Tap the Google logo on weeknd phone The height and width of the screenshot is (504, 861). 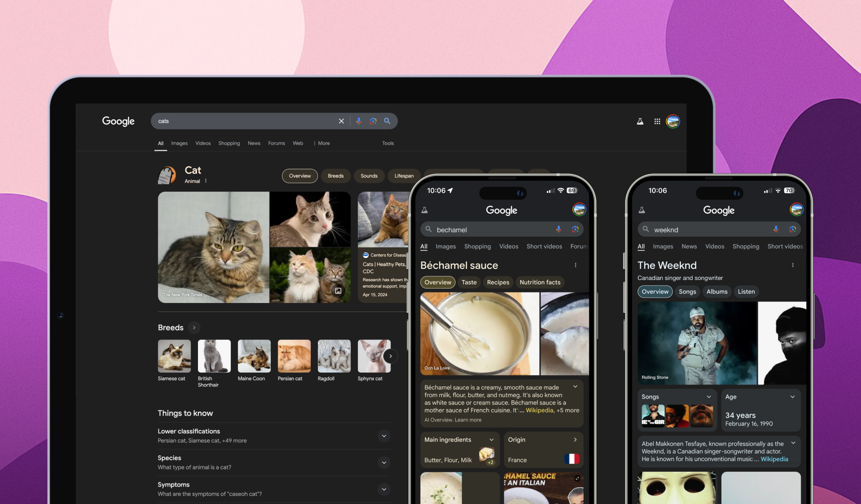point(719,210)
